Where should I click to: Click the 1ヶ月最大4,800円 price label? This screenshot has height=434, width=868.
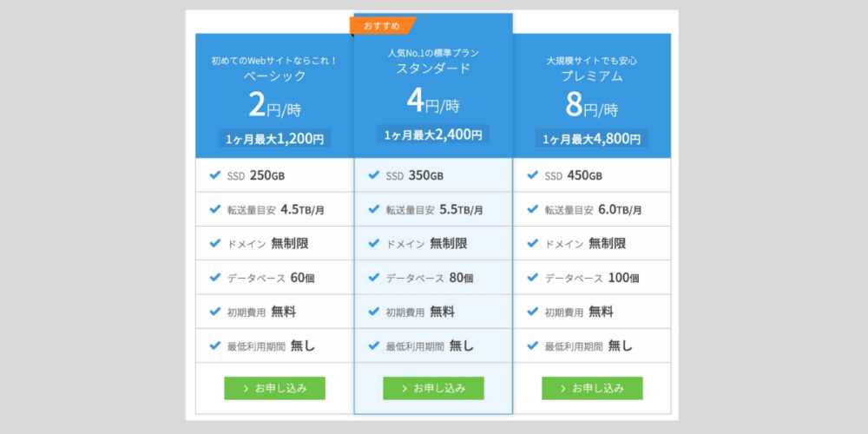(x=592, y=139)
